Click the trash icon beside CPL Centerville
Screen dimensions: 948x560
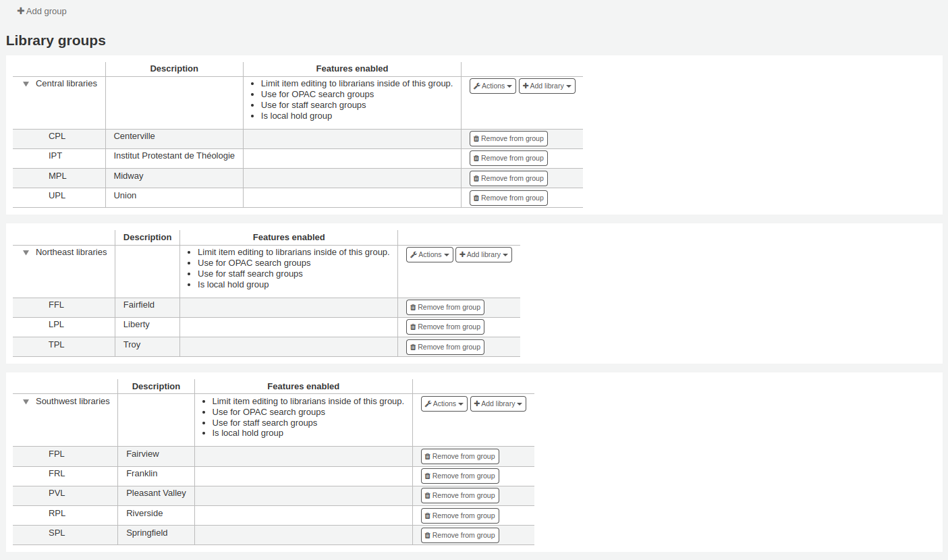476,138
